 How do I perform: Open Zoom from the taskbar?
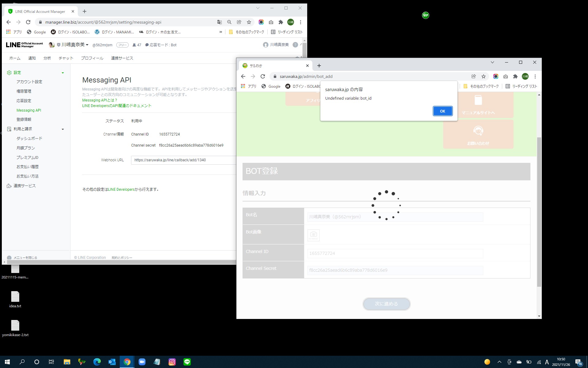click(x=142, y=362)
